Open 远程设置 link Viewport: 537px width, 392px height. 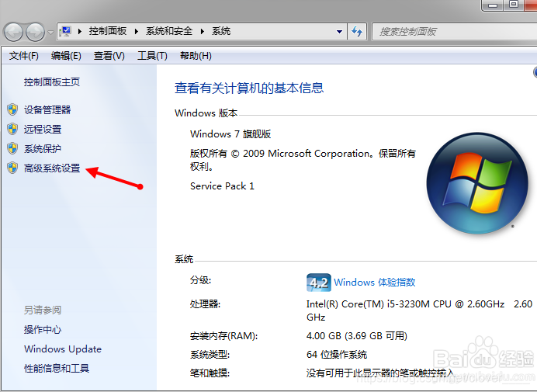[43, 129]
